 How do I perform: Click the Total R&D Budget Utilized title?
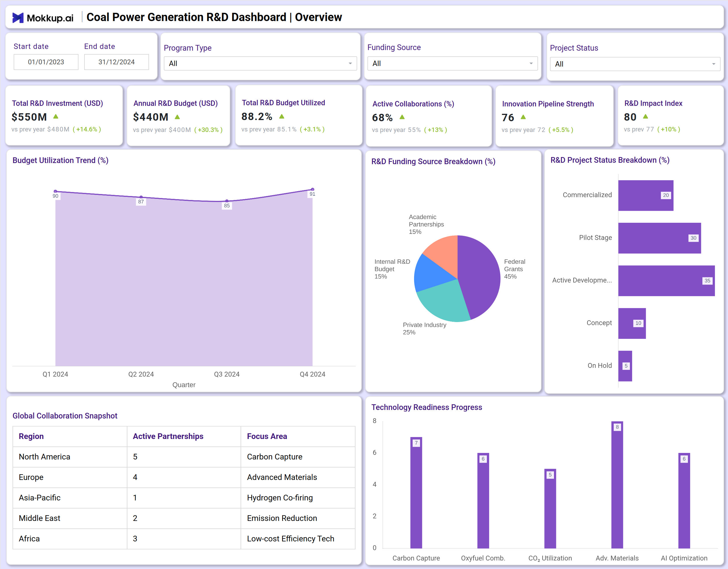283,103
